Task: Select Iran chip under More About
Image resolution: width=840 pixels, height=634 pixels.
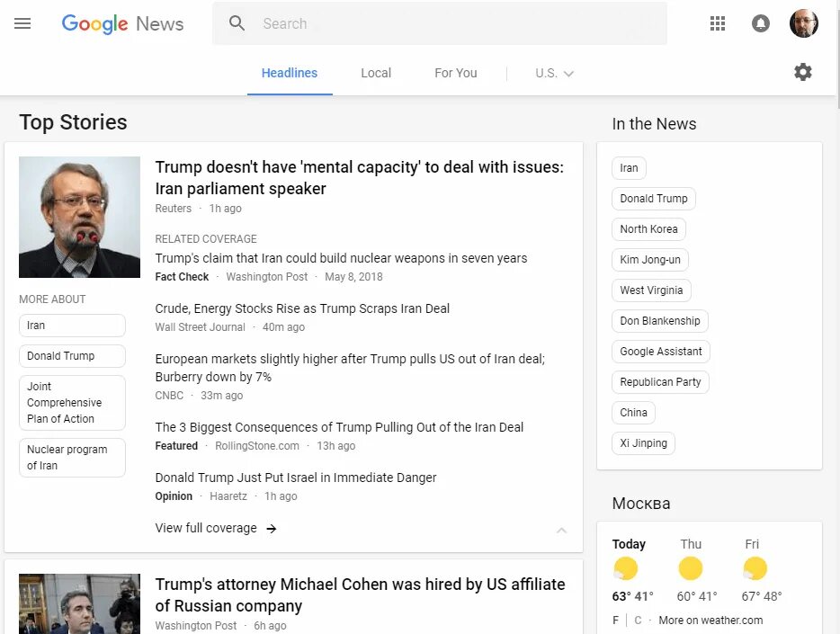Action: [x=72, y=326]
